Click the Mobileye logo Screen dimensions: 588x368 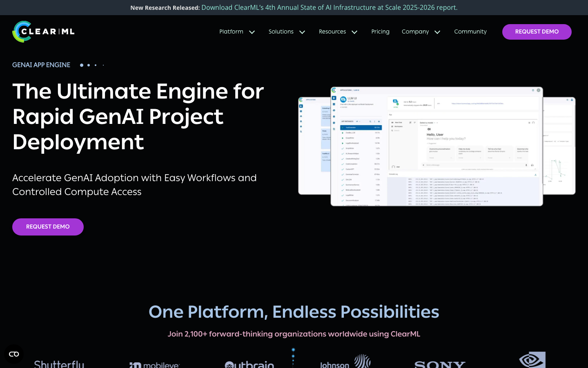tap(154, 364)
